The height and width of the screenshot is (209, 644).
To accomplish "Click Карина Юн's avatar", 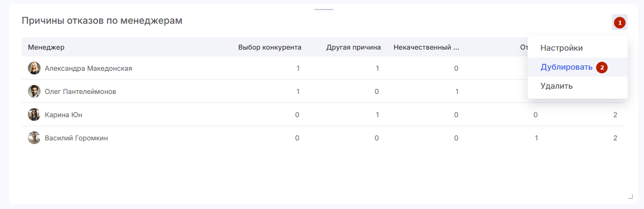I will (x=34, y=115).
